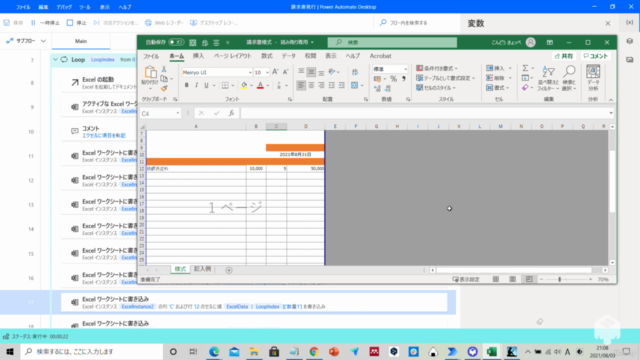Click the Paste clipboard icon in Excel
The image size is (640, 360).
pos(150,73)
